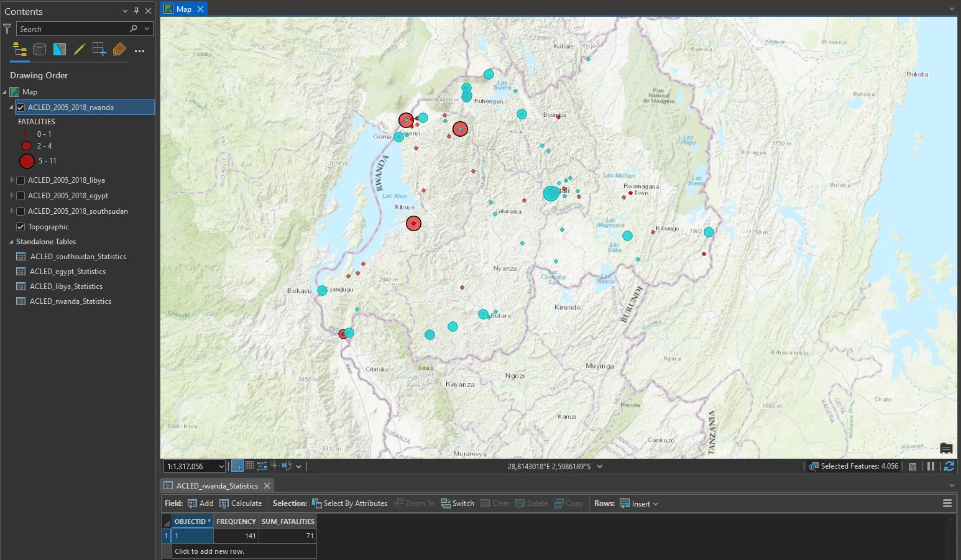Select row 1 header in table

pyautogui.click(x=166, y=536)
